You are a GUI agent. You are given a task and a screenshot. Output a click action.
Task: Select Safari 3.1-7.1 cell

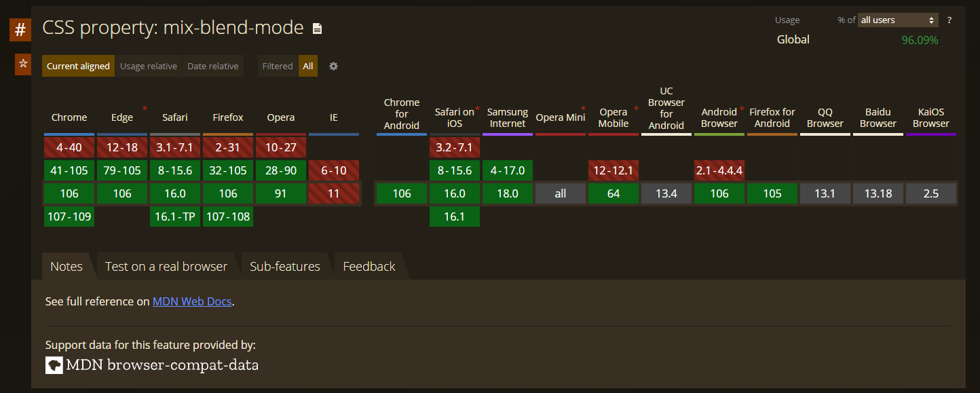[175, 147]
